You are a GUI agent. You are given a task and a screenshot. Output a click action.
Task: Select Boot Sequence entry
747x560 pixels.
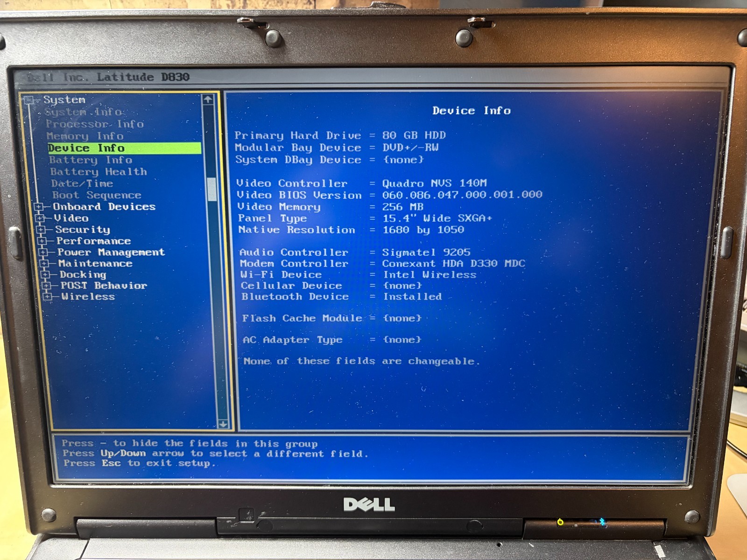tap(97, 195)
